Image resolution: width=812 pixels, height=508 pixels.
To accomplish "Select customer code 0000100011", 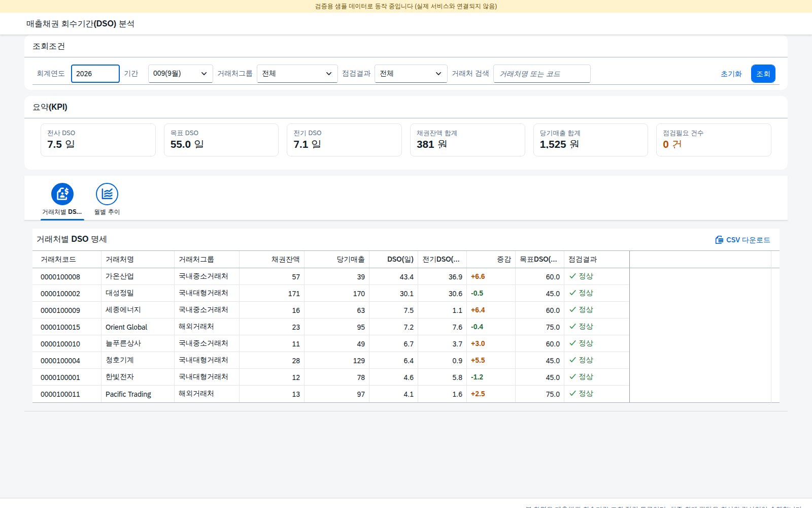I will (60, 394).
